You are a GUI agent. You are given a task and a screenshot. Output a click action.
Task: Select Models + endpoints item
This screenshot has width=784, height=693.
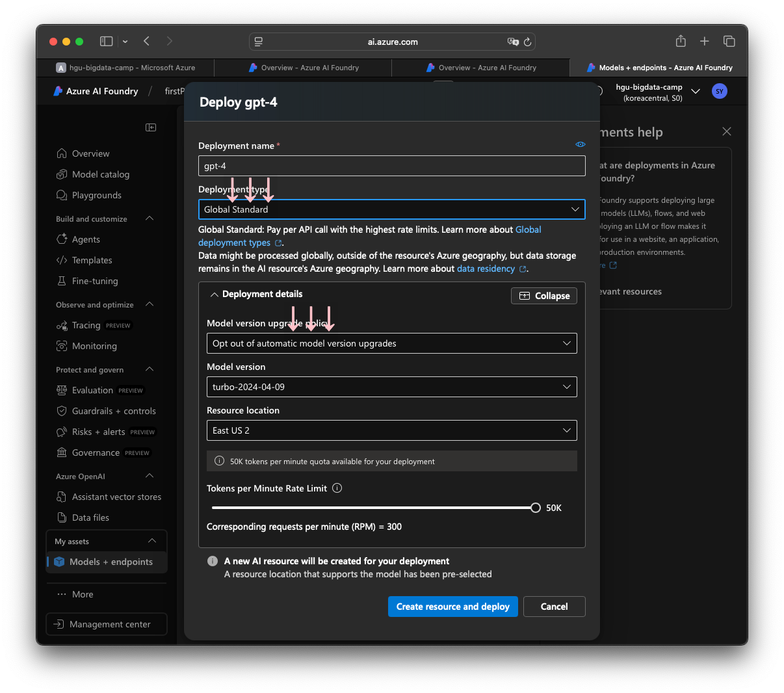[107, 562]
